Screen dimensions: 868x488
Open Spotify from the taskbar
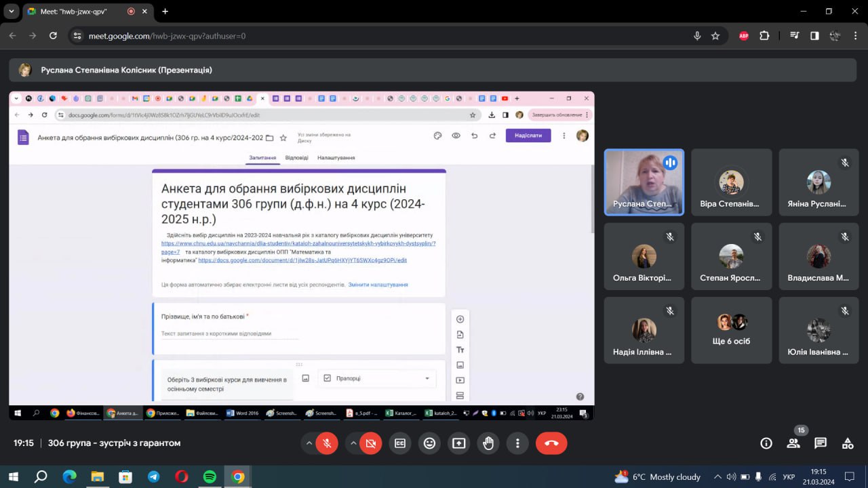click(x=210, y=476)
